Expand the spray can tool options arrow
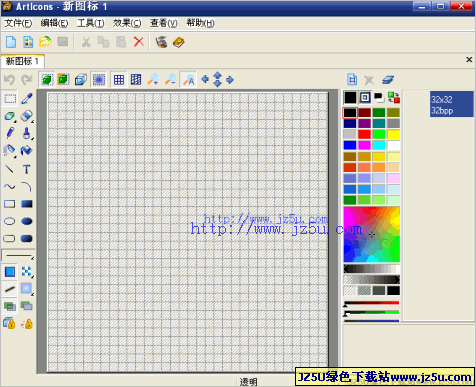476x387 pixels. (x=15, y=156)
